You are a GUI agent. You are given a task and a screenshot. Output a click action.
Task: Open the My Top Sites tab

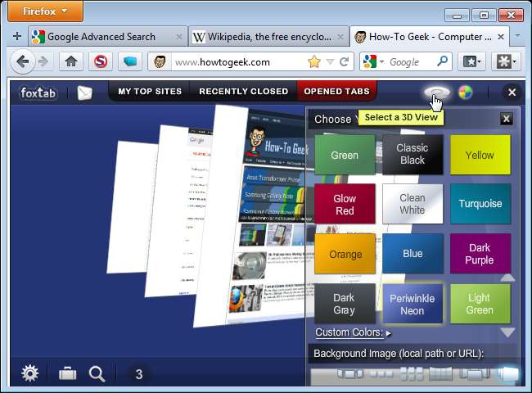pyautogui.click(x=150, y=92)
